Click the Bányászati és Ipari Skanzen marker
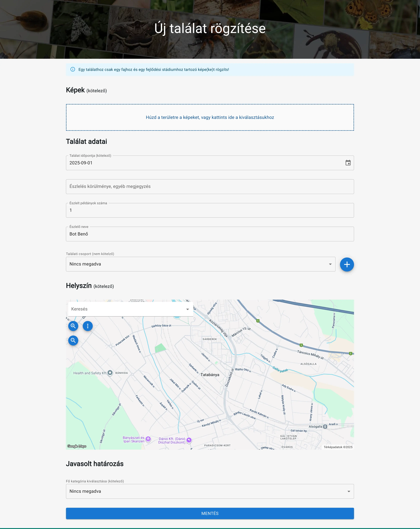The image size is (420, 529). [148, 439]
